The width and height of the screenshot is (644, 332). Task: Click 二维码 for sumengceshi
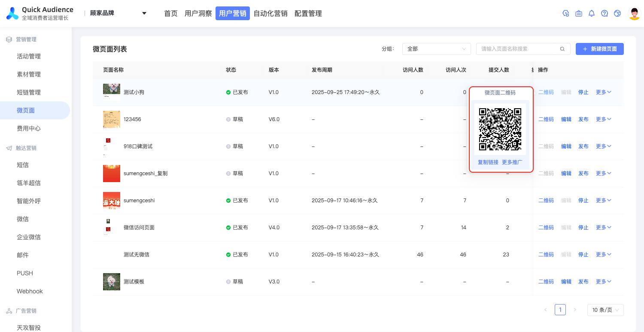coord(546,201)
